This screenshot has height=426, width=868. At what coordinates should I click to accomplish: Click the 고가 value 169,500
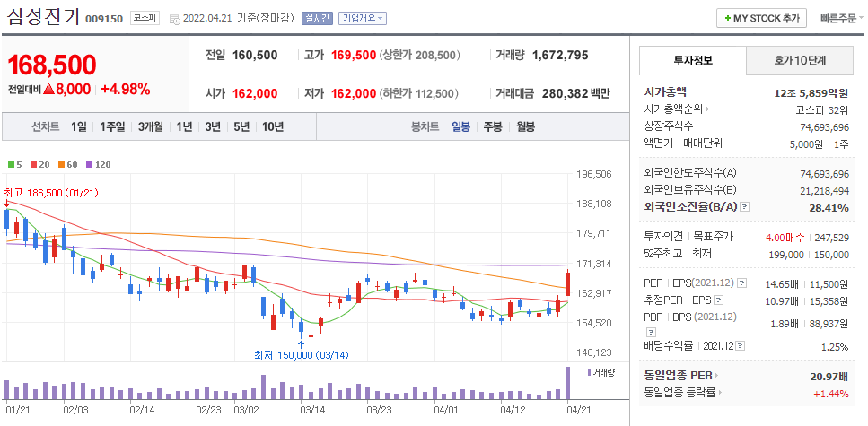[354, 55]
